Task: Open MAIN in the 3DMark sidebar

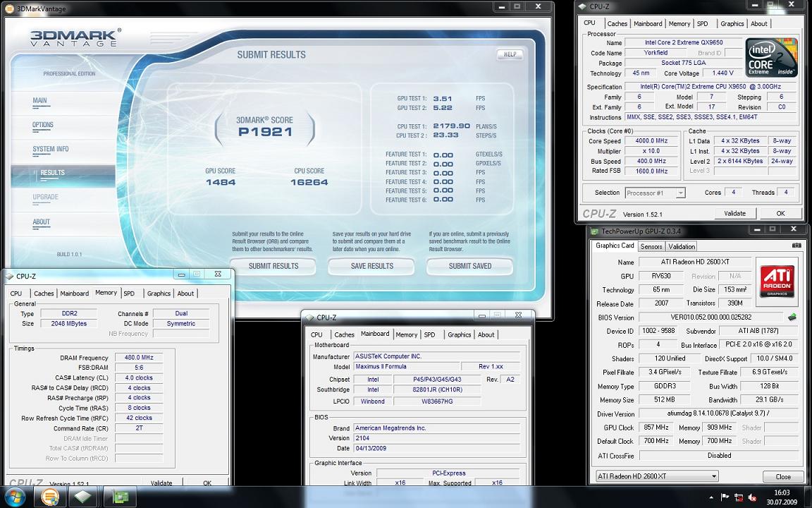Action: (40, 101)
